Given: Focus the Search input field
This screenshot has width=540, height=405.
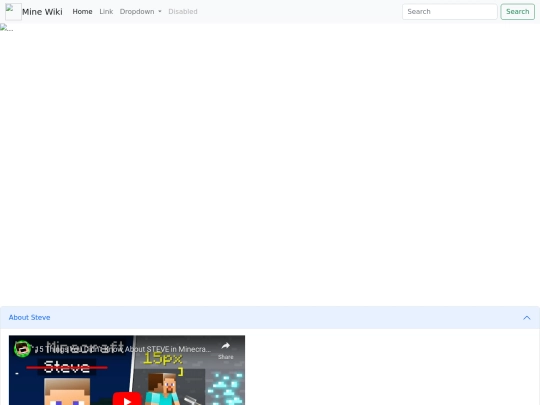Looking at the screenshot, I should (450, 12).
